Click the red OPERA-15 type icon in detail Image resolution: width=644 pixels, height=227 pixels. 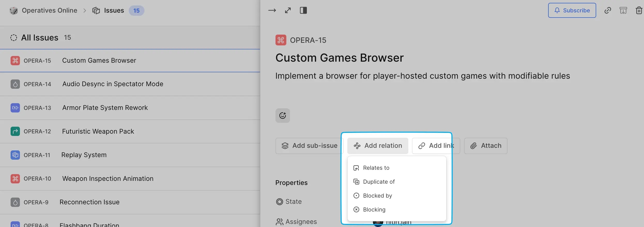[x=281, y=40]
